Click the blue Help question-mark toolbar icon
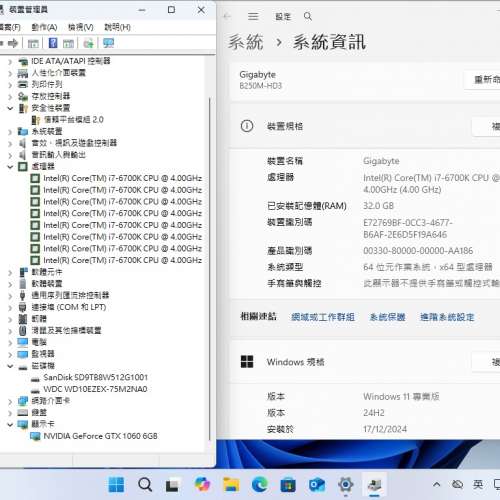The height and width of the screenshot is (500, 500). click(x=53, y=43)
